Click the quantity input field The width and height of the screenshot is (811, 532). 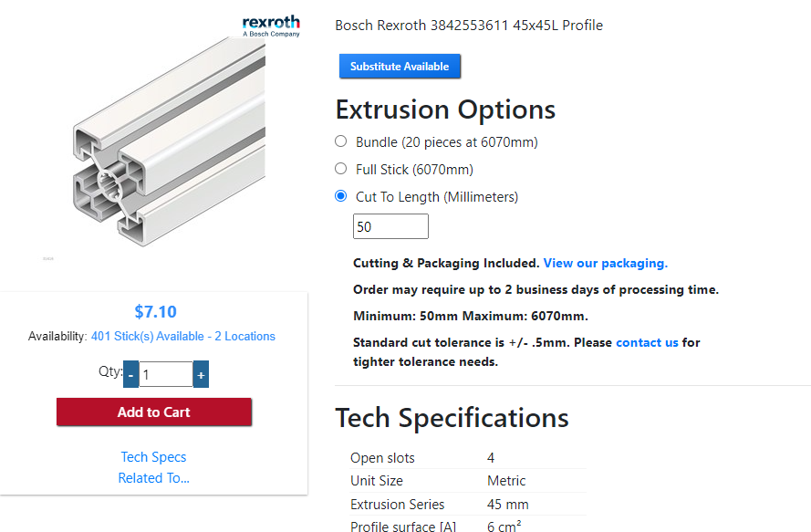pyautogui.click(x=165, y=374)
